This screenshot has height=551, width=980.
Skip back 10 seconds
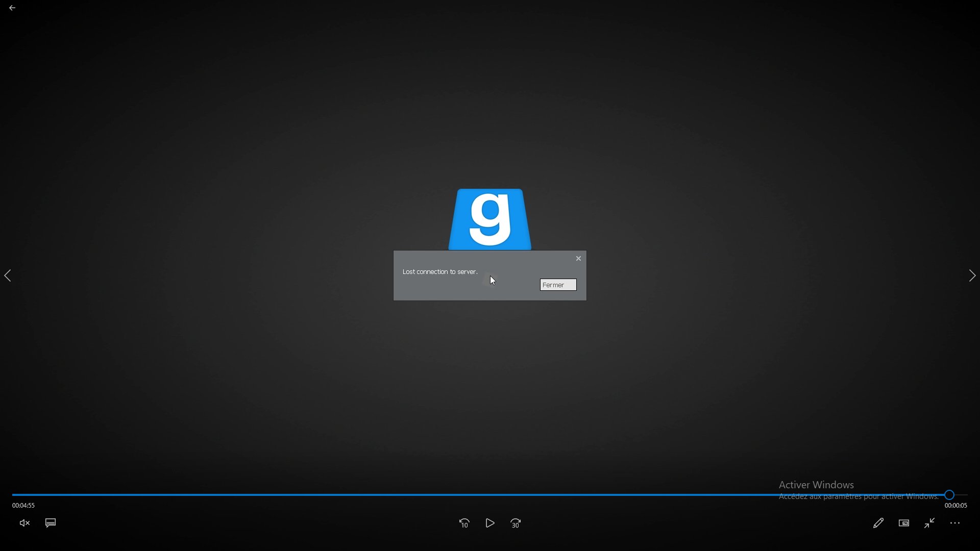pyautogui.click(x=464, y=523)
